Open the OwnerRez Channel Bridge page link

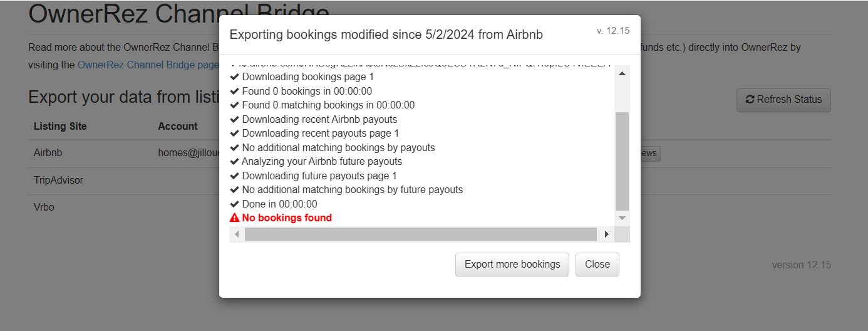pyautogui.click(x=148, y=65)
